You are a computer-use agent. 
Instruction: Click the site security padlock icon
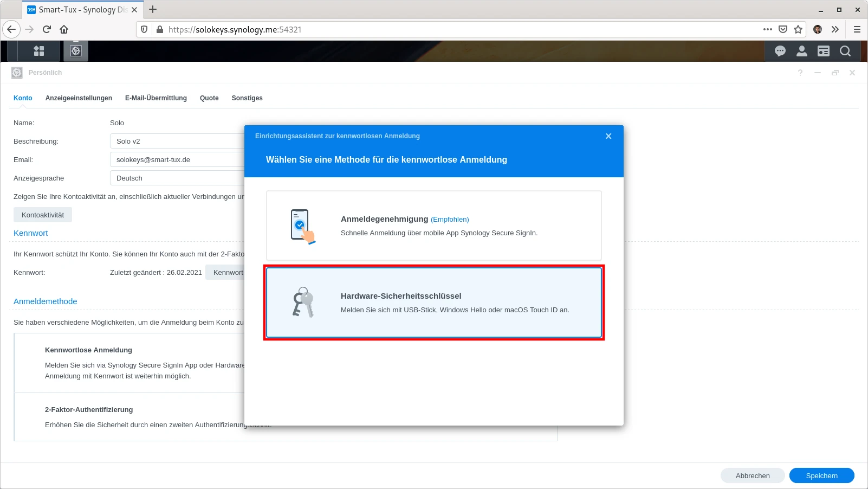(159, 29)
